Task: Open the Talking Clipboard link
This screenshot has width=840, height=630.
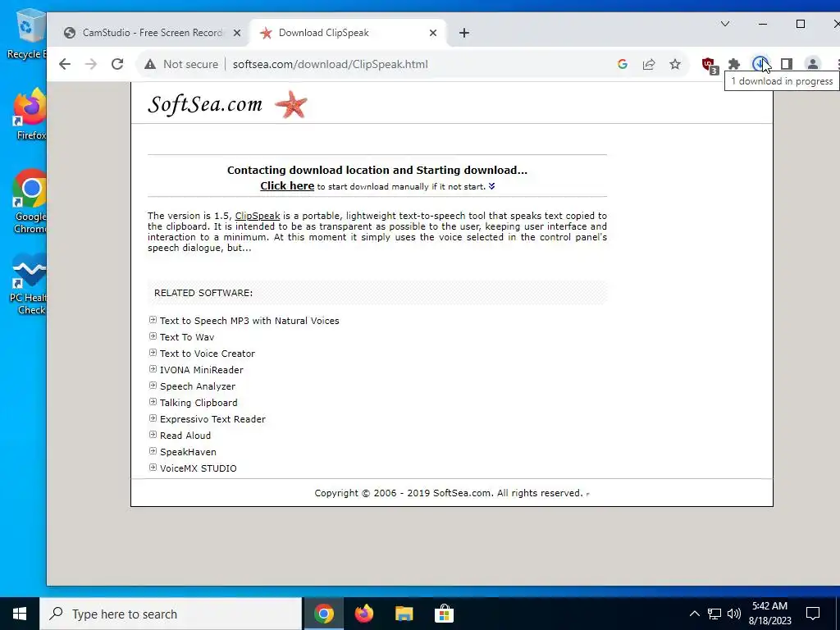Action: [199, 402]
